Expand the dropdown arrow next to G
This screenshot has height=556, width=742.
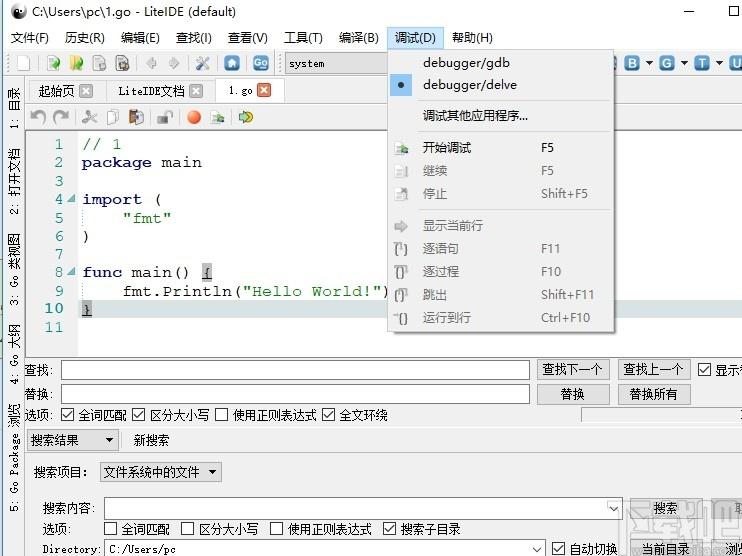[x=684, y=63]
